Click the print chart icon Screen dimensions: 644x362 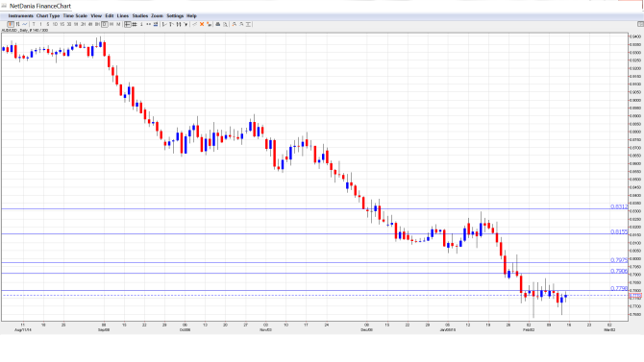[218, 24]
